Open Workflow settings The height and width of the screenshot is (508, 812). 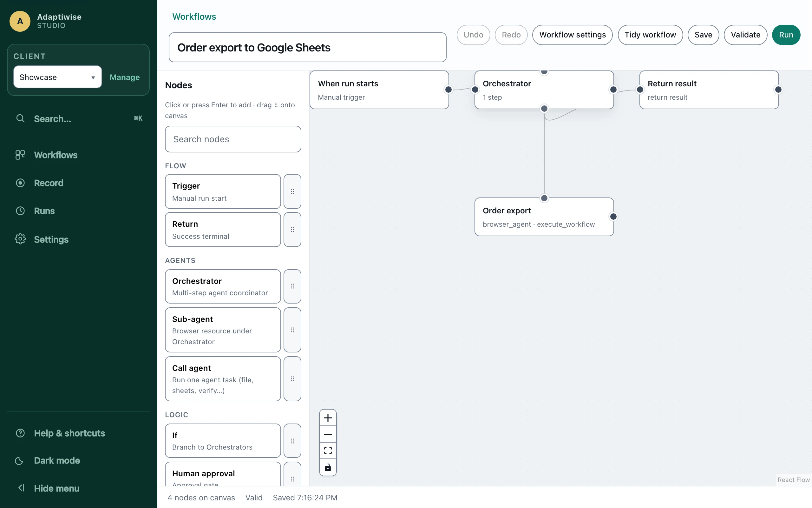[573, 35]
